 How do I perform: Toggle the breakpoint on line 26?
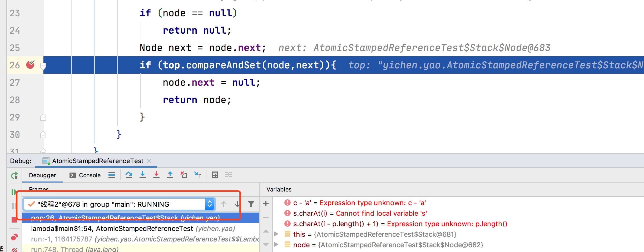(x=30, y=65)
